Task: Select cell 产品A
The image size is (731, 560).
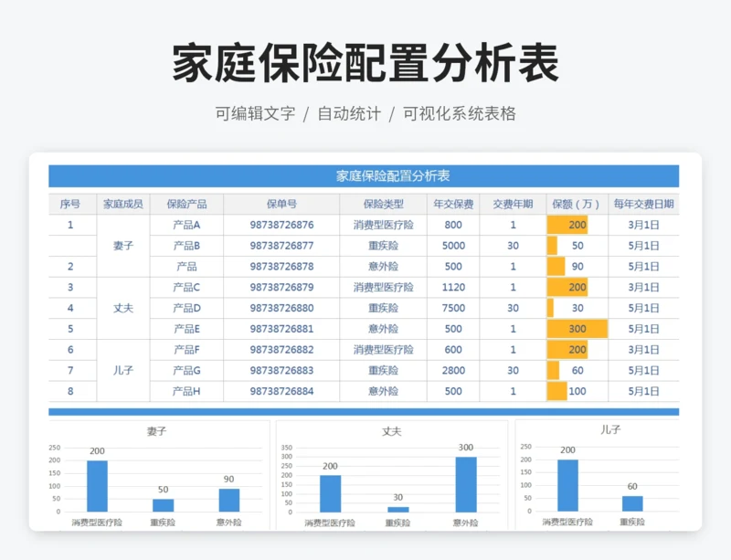Action: tap(186, 226)
